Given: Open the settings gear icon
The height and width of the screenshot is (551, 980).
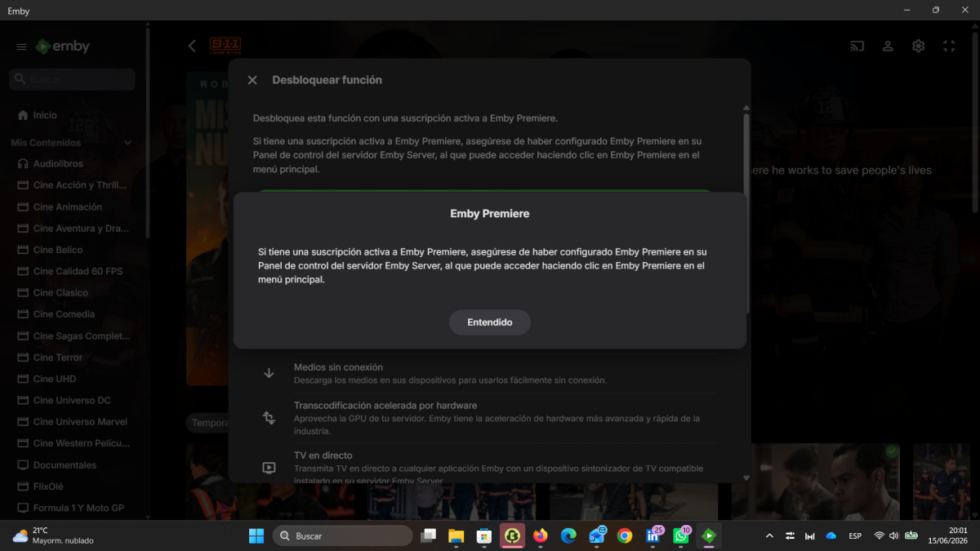Looking at the screenshot, I should pyautogui.click(x=919, y=47).
